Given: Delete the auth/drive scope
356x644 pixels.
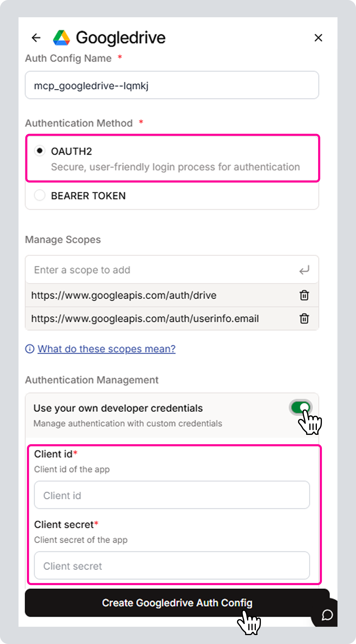Looking at the screenshot, I should pos(304,295).
